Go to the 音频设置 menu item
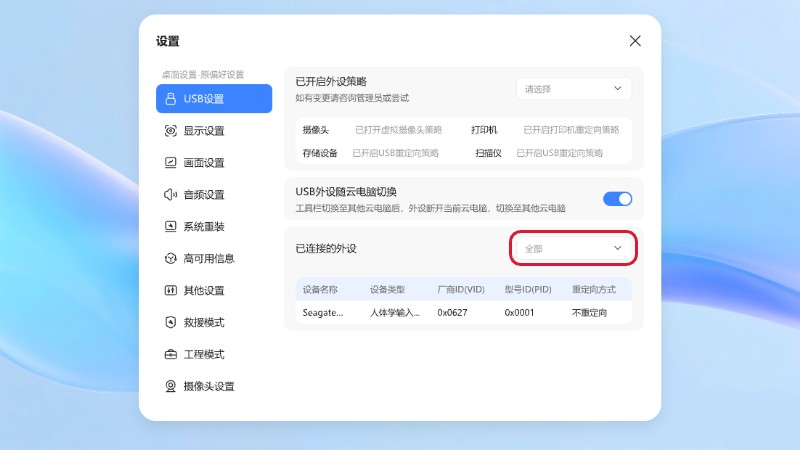This screenshot has width=800, height=450. coord(204,195)
